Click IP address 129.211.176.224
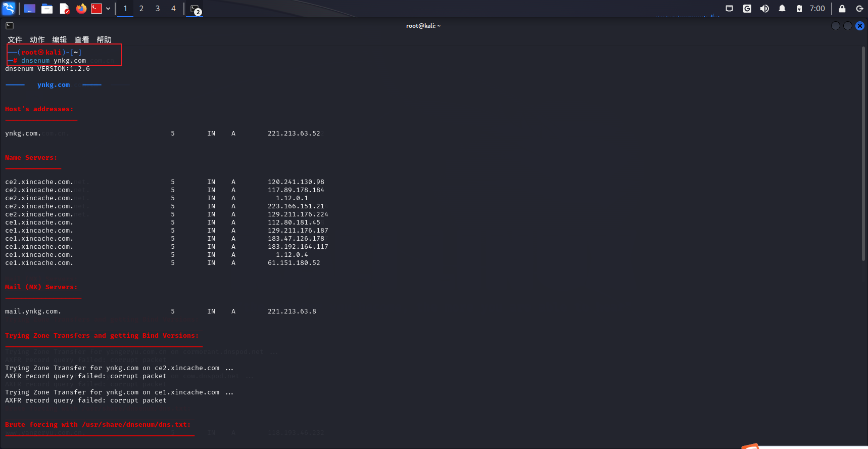This screenshot has height=449, width=868. [x=298, y=214]
